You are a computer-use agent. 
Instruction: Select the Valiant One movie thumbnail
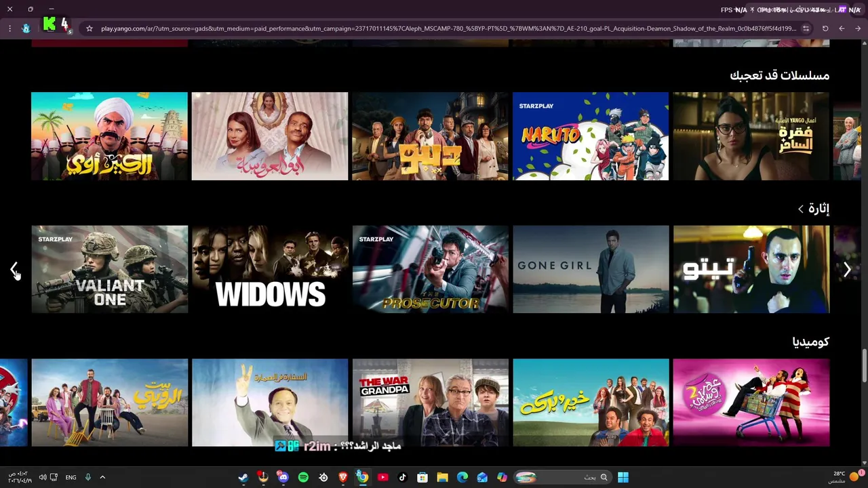click(x=109, y=269)
